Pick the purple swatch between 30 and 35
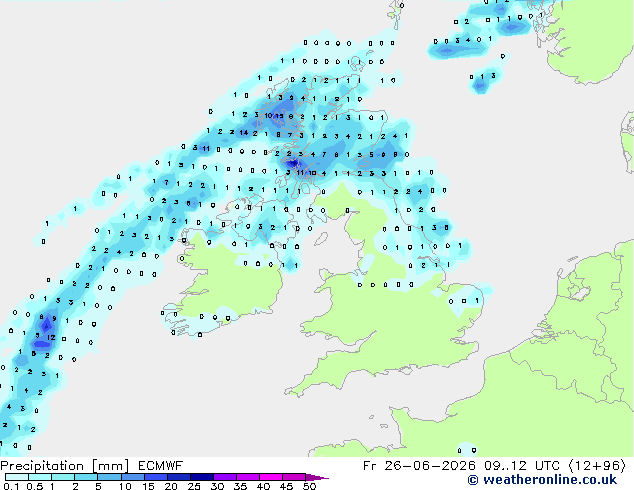Image resolution: width=634 pixels, height=490 pixels. 224,477
